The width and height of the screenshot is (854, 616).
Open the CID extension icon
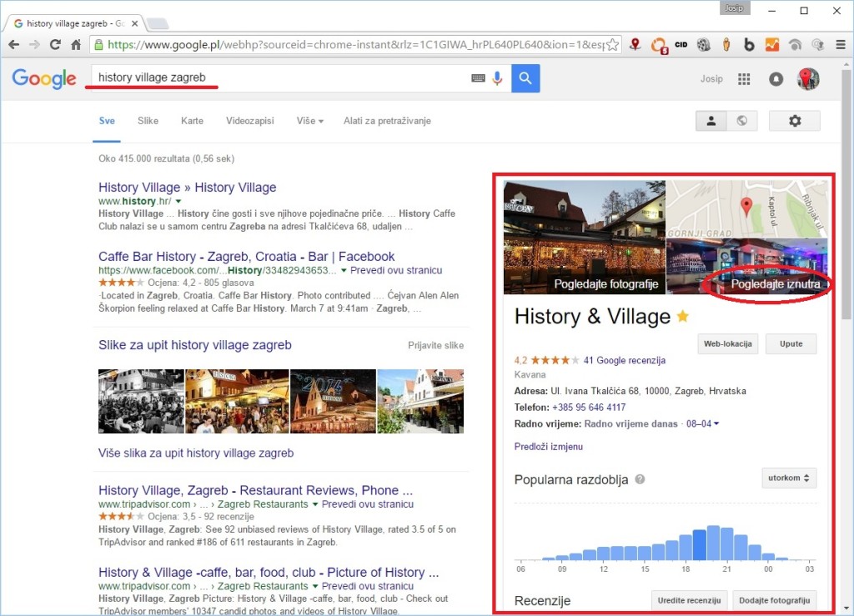click(681, 45)
